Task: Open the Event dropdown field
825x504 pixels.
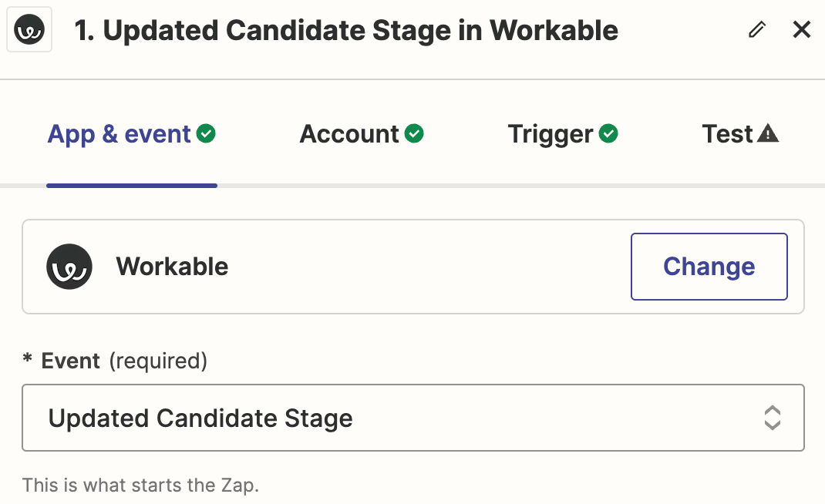Action: pyautogui.click(x=413, y=418)
